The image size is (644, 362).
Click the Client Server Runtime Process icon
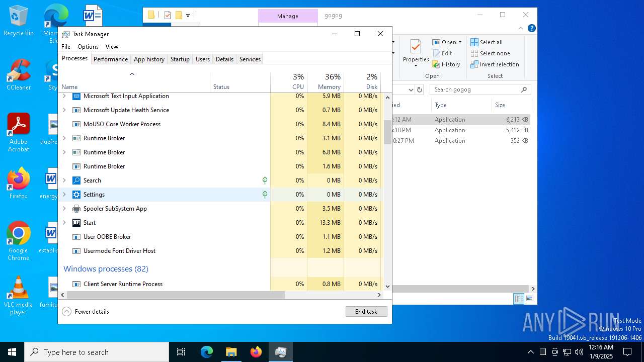click(x=76, y=284)
